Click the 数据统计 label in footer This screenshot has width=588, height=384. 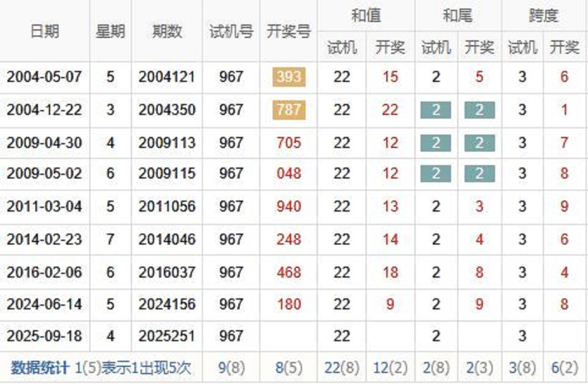pyautogui.click(x=40, y=368)
